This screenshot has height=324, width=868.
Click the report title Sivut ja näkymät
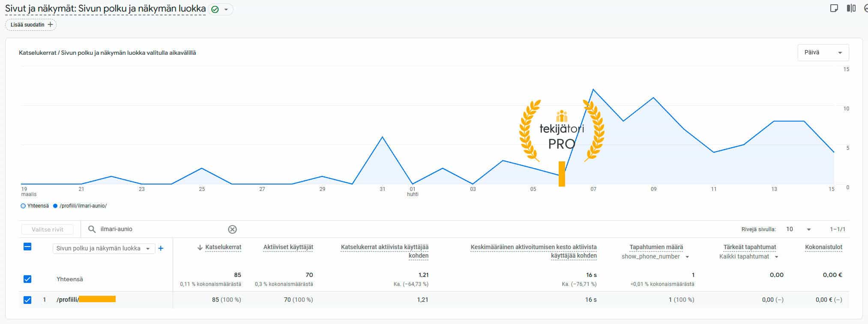[x=105, y=9]
